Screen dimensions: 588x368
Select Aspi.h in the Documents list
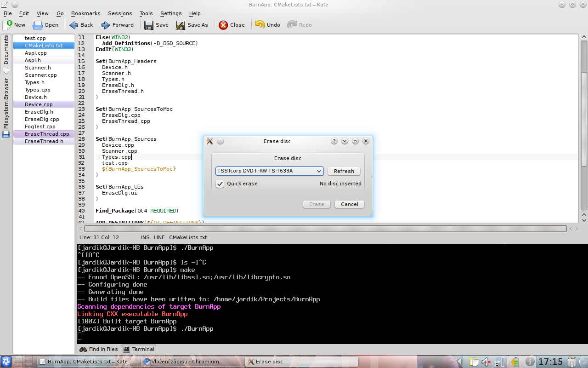[44, 60]
